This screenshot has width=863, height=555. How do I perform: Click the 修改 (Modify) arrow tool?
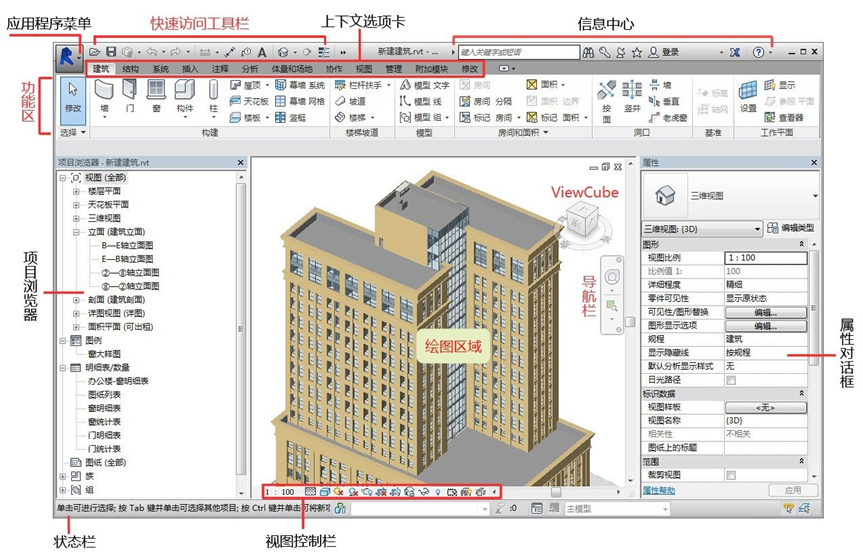(x=73, y=99)
